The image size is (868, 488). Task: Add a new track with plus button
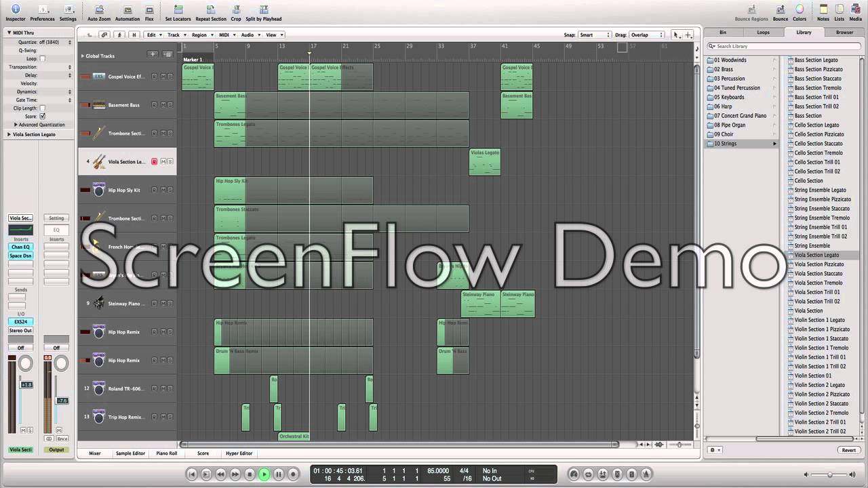tap(153, 54)
